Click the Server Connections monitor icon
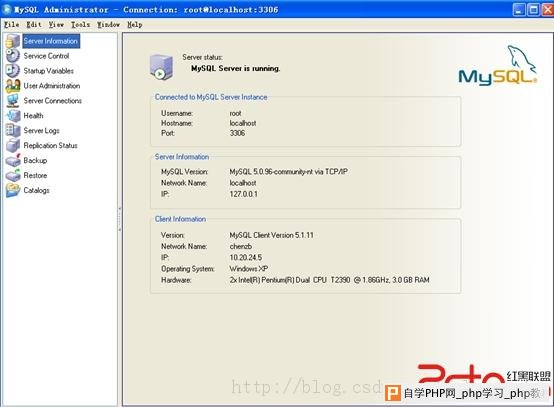The image size is (554, 407). pyautogui.click(x=13, y=101)
